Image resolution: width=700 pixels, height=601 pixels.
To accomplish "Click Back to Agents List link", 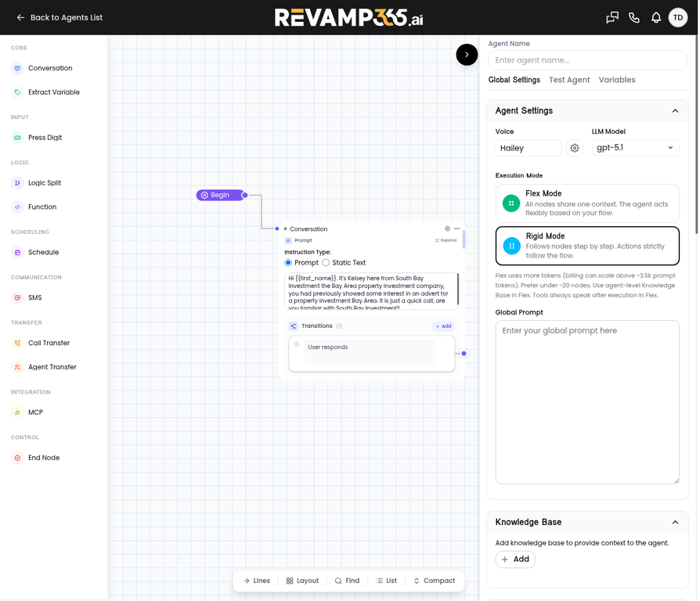I will pyautogui.click(x=60, y=17).
